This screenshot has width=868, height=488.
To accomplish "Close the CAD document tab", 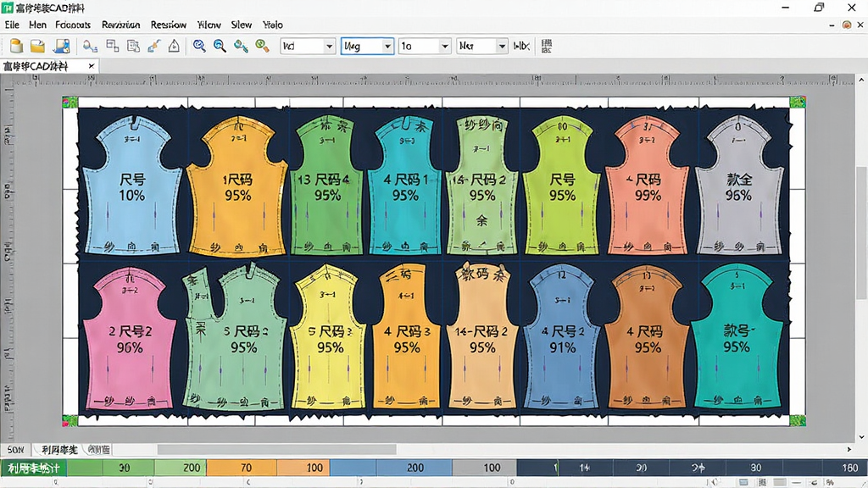I will click(92, 66).
